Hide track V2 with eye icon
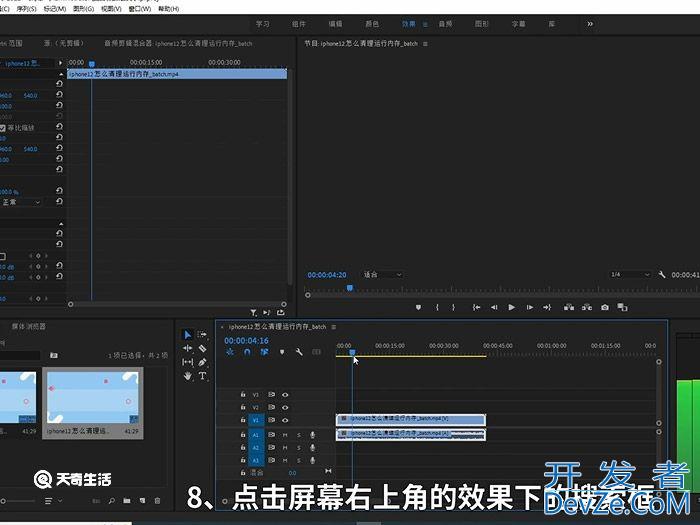 (x=285, y=407)
